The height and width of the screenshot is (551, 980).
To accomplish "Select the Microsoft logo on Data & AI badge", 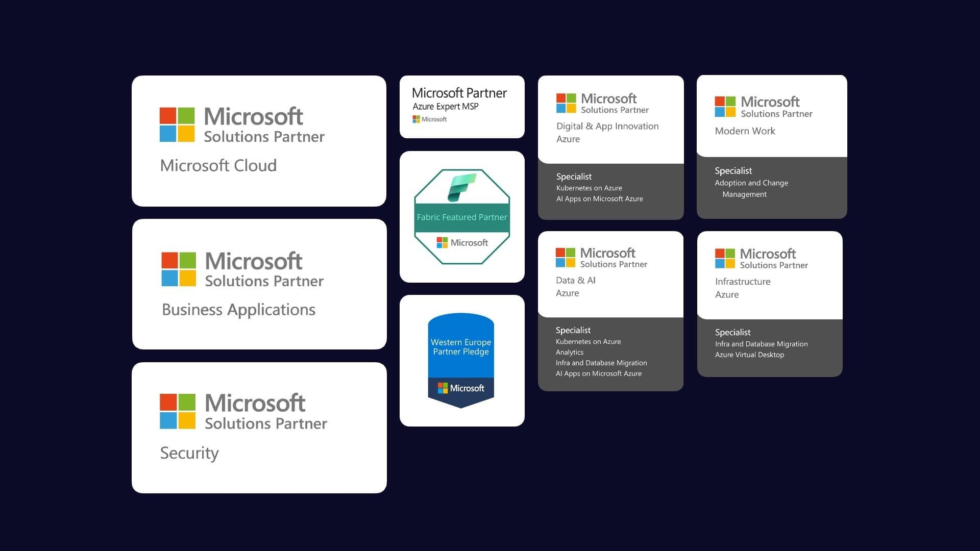I will [566, 258].
